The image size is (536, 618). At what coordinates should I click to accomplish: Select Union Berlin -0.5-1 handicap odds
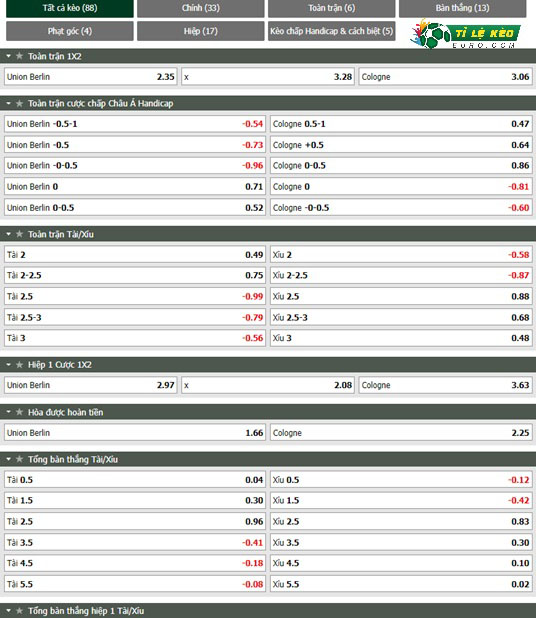(x=135, y=124)
